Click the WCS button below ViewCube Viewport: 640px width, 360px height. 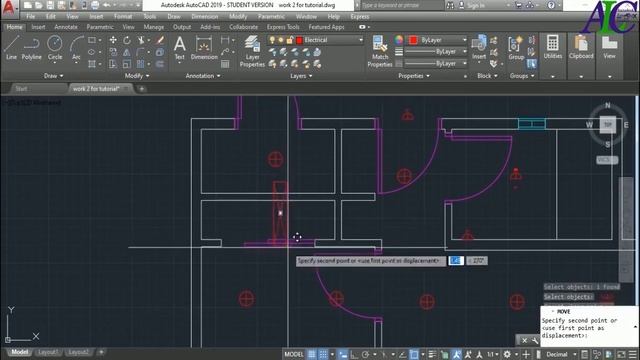point(607,160)
